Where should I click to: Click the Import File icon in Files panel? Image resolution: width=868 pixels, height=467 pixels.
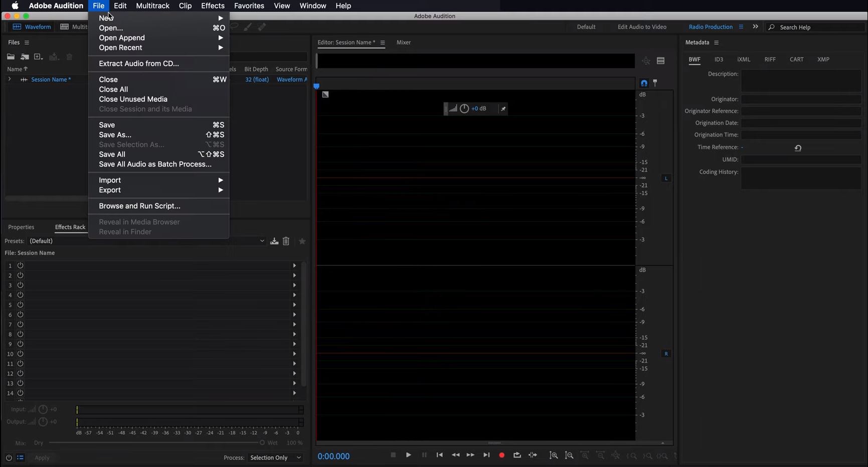pos(25,57)
